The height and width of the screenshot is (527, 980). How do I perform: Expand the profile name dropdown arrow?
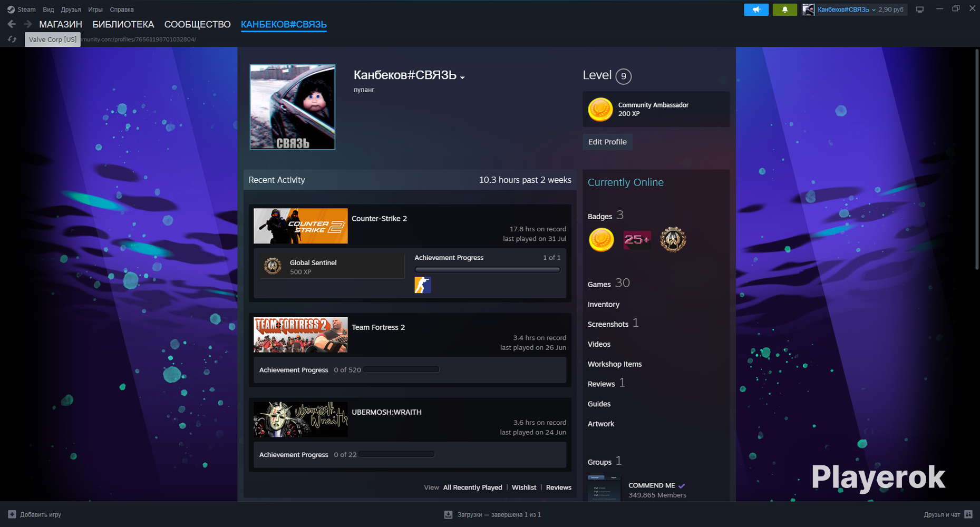[x=462, y=77]
